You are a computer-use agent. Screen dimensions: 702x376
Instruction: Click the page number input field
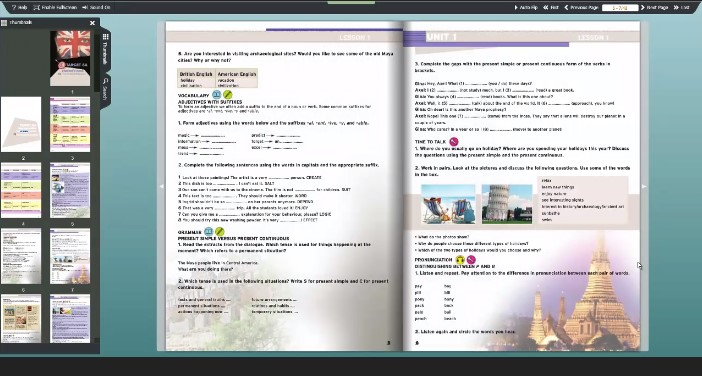[620, 8]
